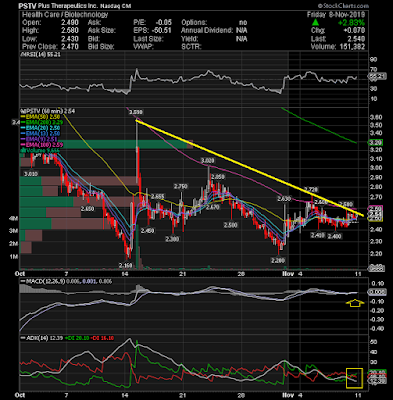Click the Options value "no"
The image size is (393, 400).
tap(243, 22)
